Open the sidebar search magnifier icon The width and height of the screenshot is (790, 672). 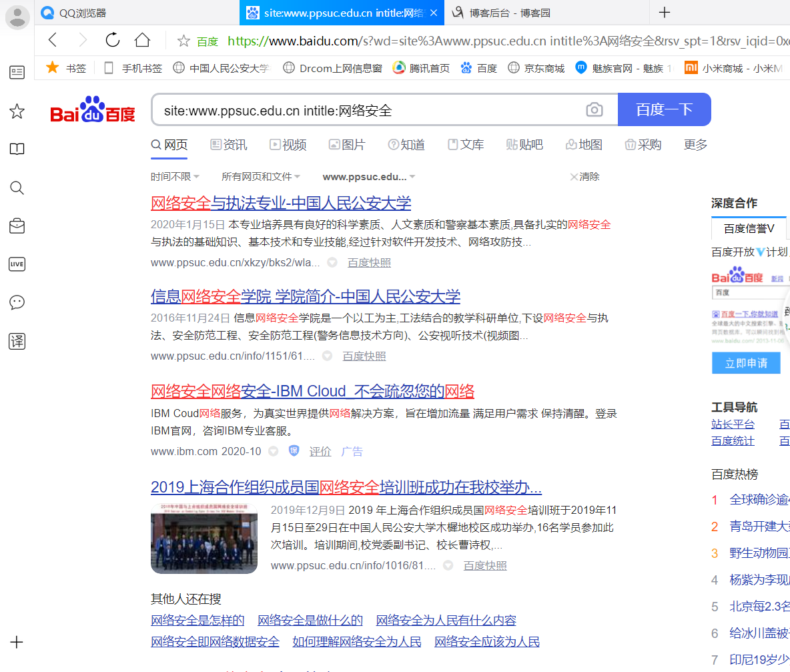coord(17,188)
